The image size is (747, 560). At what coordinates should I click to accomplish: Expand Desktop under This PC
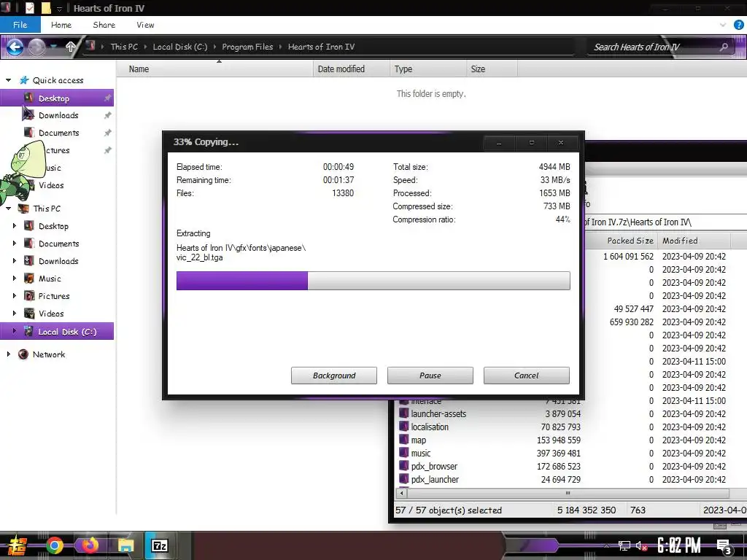pyautogui.click(x=15, y=226)
